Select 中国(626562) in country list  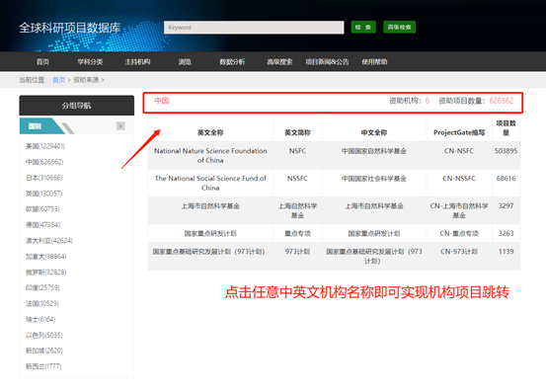click(44, 162)
